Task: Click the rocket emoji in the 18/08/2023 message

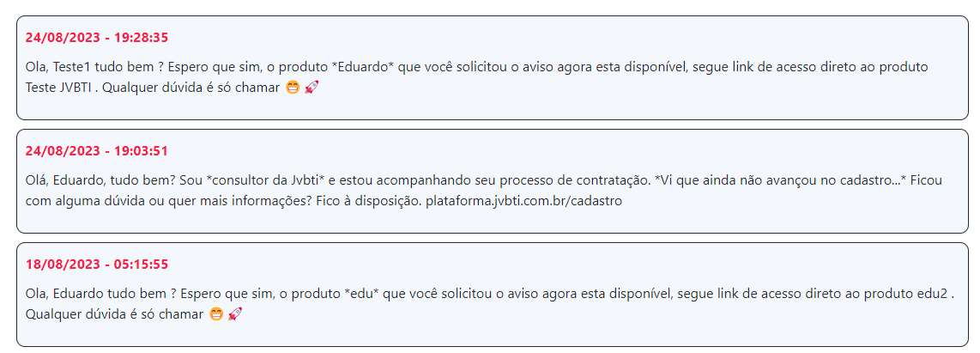Action: tap(235, 313)
